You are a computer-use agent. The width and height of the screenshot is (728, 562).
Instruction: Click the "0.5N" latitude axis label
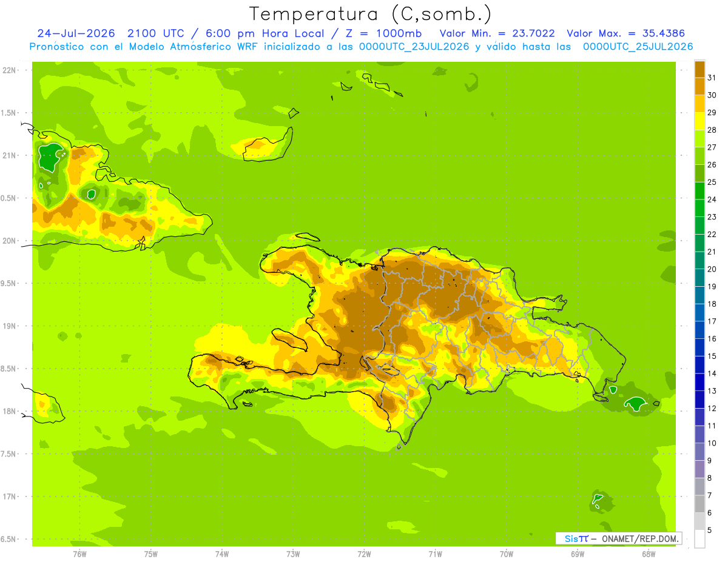tap(8, 198)
